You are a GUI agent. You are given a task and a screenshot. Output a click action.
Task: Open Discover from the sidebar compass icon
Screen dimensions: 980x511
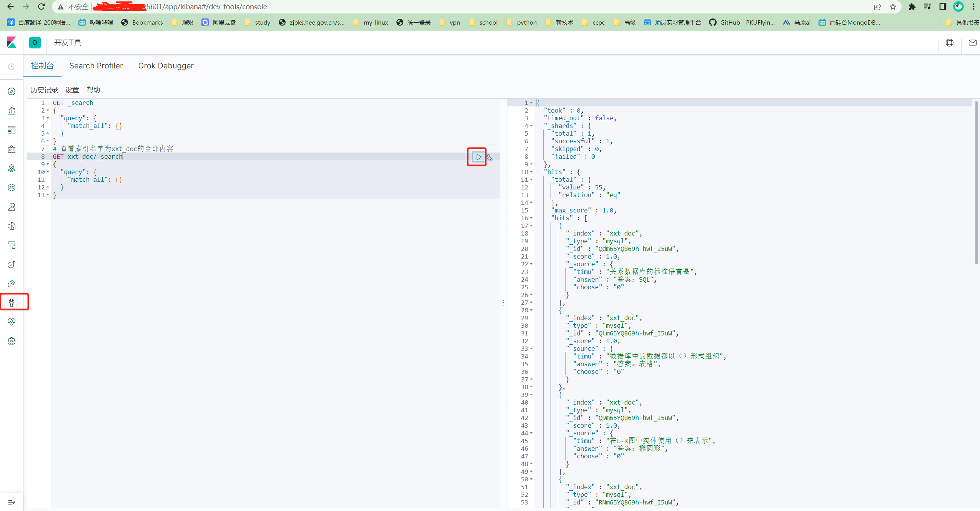tap(12, 91)
